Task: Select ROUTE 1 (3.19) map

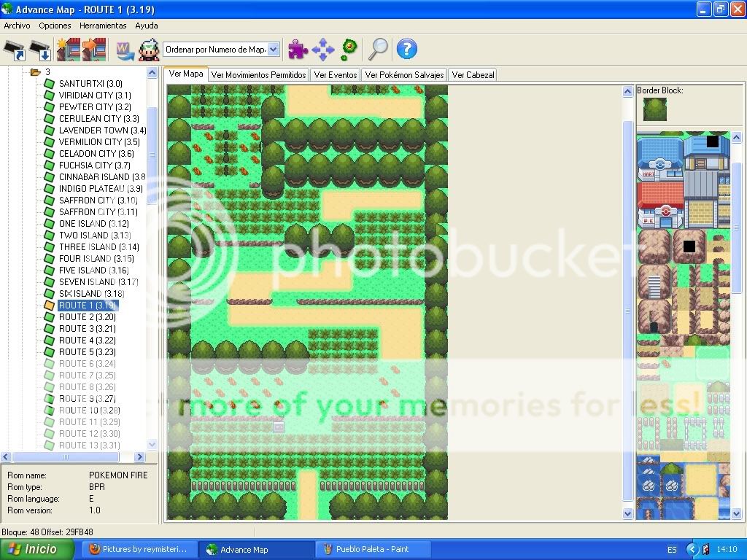Action: click(88, 306)
